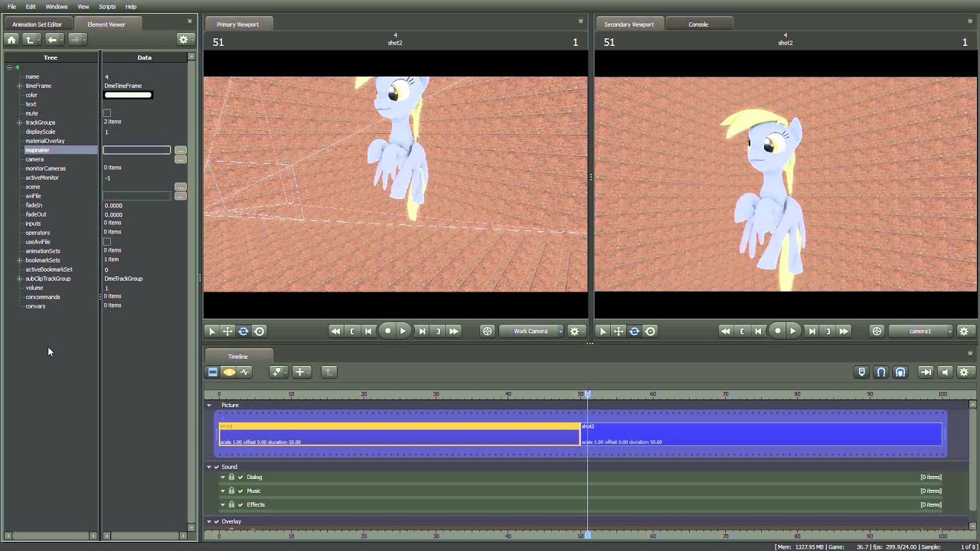
Task: Switch to the Console tab
Action: click(698, 24)
